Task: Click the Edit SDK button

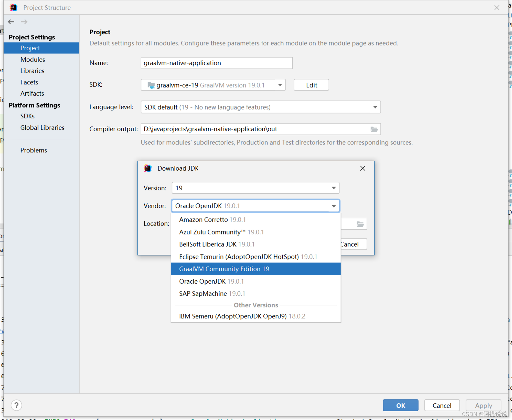Action: (311, 85)
